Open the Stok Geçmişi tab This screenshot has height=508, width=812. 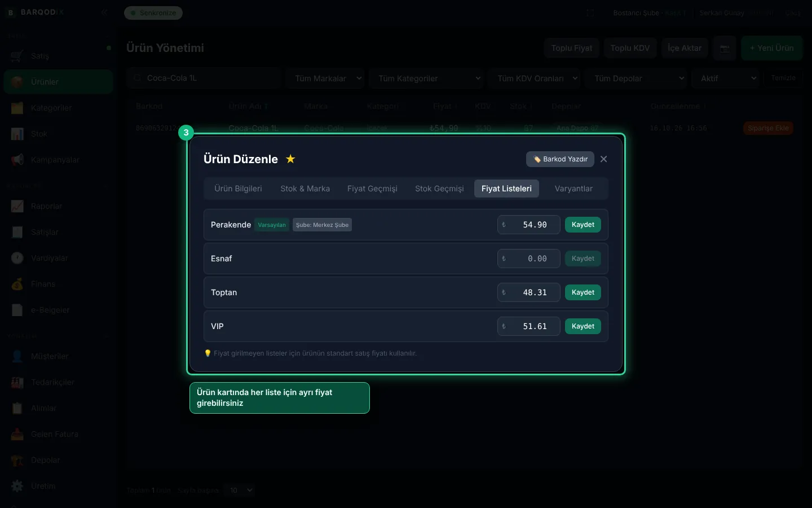click(x=439, y=189)
